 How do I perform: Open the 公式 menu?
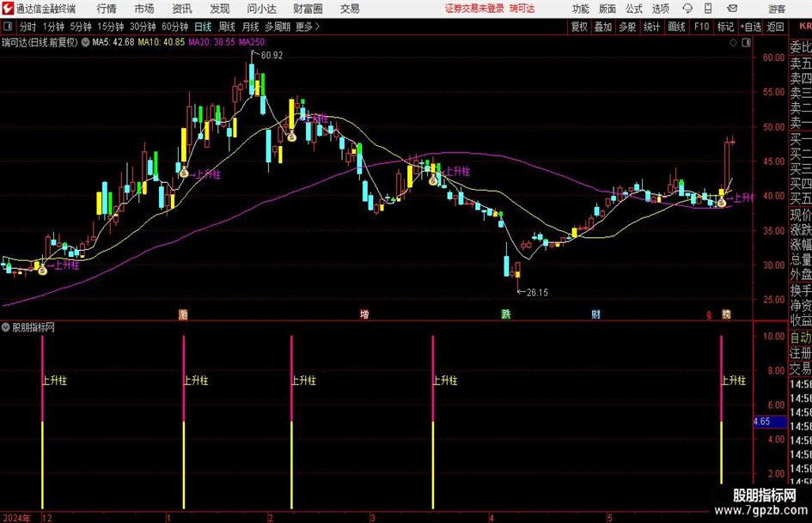coord(634,9)
